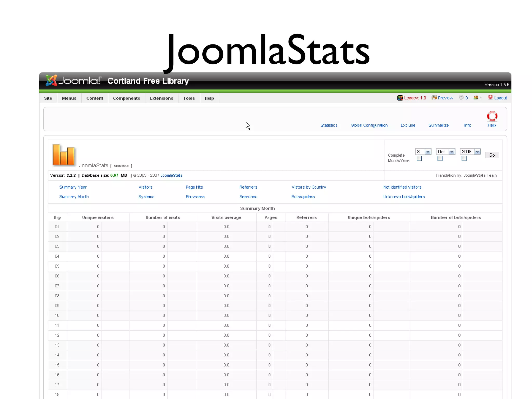This screenshot has width=532, height=399.
Task: Click the database size value 0.07
Action: [114, 175]
